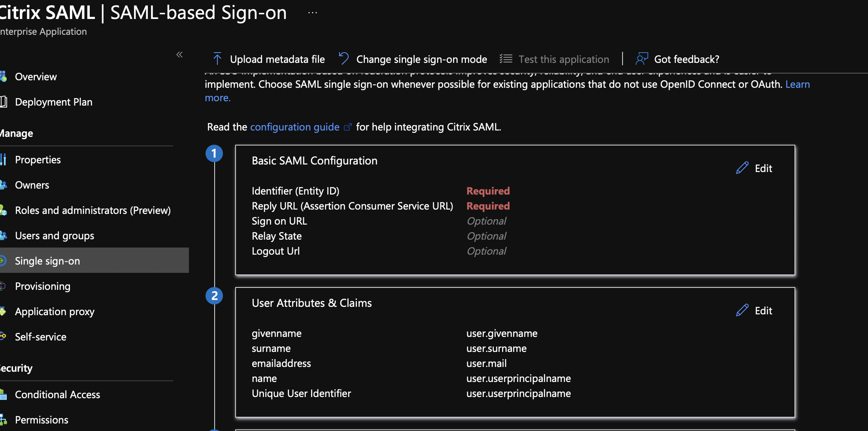
Task: Click the Properties bars icon
Action: [3, 159]
